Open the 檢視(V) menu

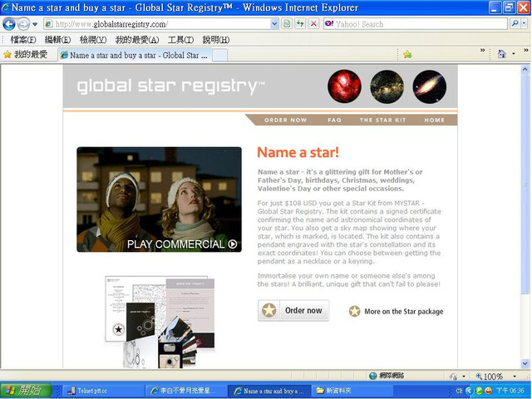(x=93, y=40)
